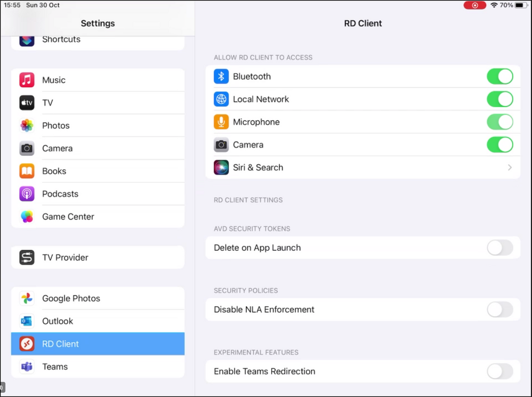Toggle Microphone access switch
The height and width of the screenshot is (397, 532).
click(x=500, y=122)
